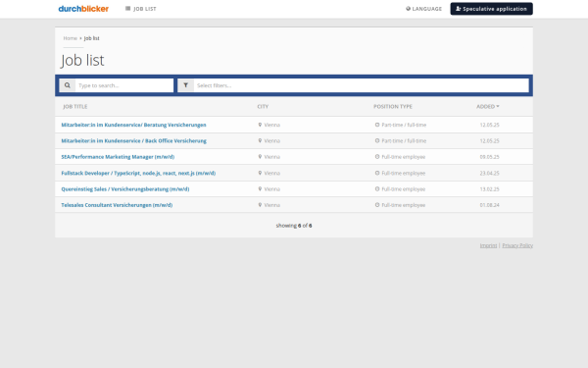
Task: Open the Imprint footer link
Action: point(488,245)
